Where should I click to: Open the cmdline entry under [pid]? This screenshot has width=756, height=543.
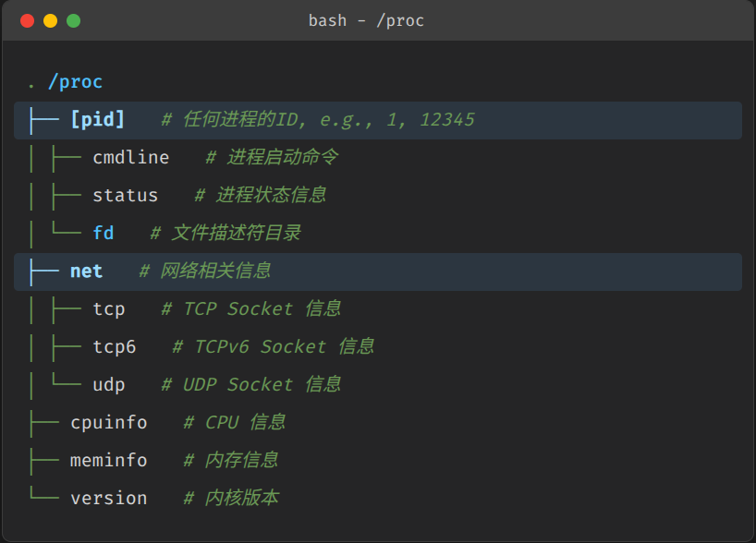130,157
